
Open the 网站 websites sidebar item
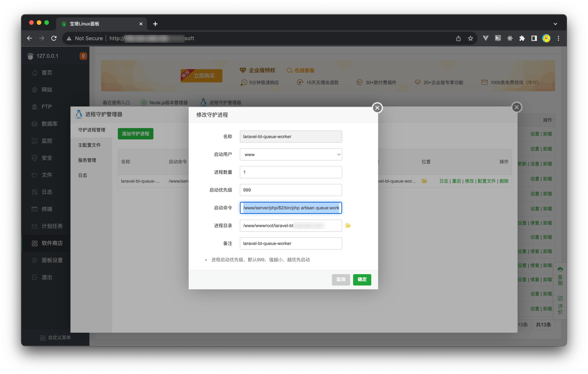pyautogui.click(x=47, y=90)
